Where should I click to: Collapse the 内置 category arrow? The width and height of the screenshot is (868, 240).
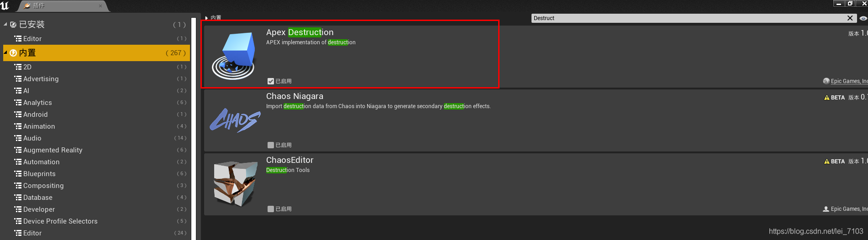(x=5, y=52)
